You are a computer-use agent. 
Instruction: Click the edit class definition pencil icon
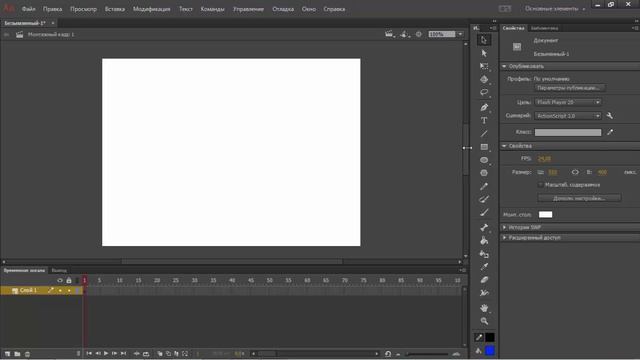point(610,132)
